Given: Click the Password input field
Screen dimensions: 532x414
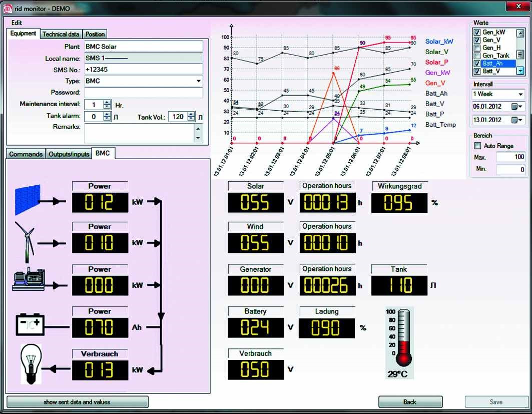Looking at the screenshot, I should 143,93.
